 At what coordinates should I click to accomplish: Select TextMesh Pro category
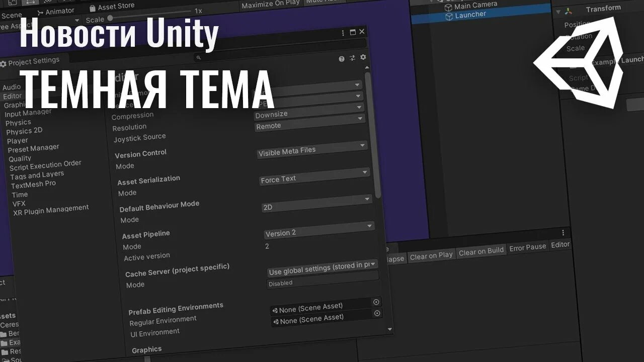click(x=33, y=185)
